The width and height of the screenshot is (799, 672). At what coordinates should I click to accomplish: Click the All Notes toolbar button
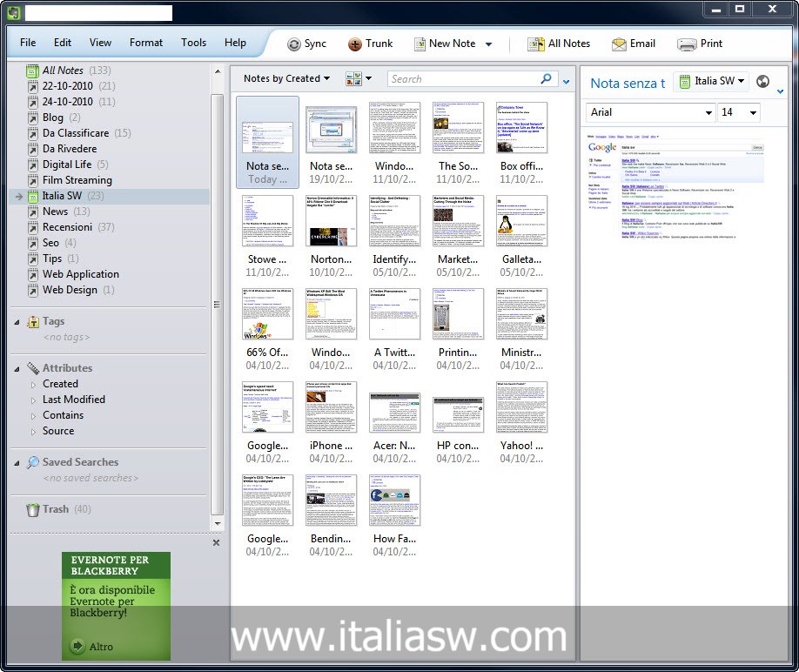(x=559, y=44)
